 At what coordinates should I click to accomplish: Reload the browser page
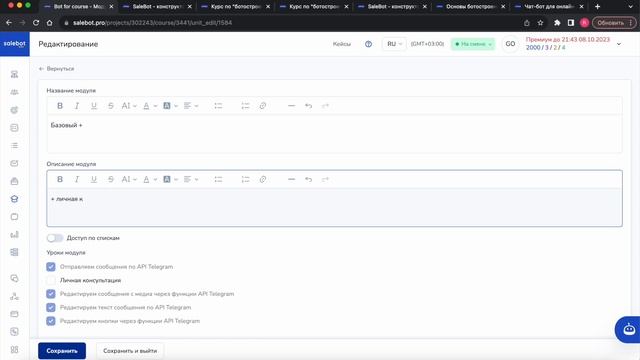click(x=36, y=23)
